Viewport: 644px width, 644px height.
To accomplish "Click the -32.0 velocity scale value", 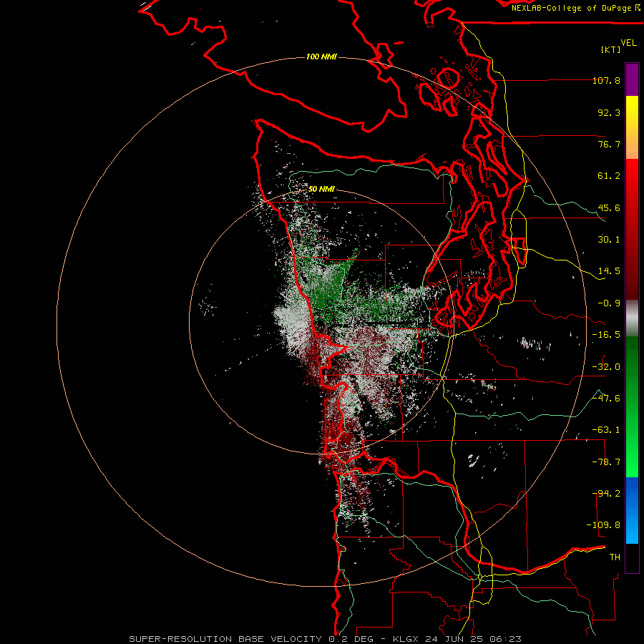I will [606, 367].
